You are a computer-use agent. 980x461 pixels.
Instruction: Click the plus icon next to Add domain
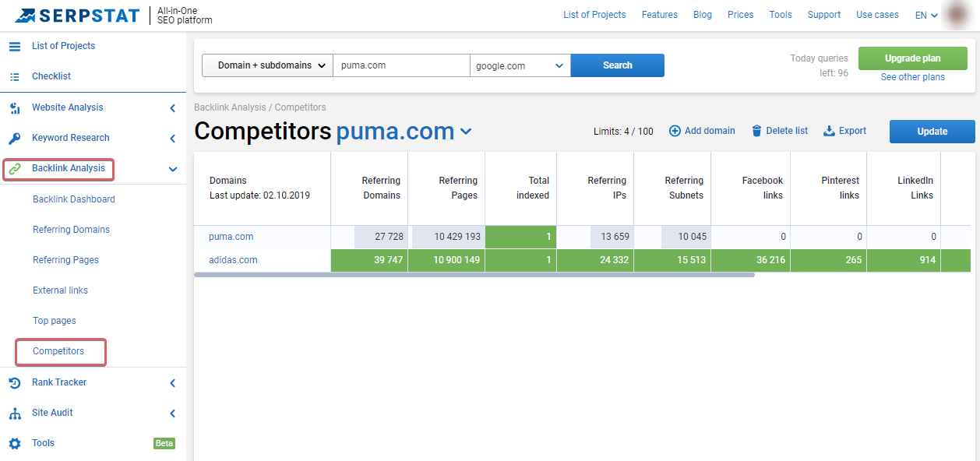(x=675, y=131)
